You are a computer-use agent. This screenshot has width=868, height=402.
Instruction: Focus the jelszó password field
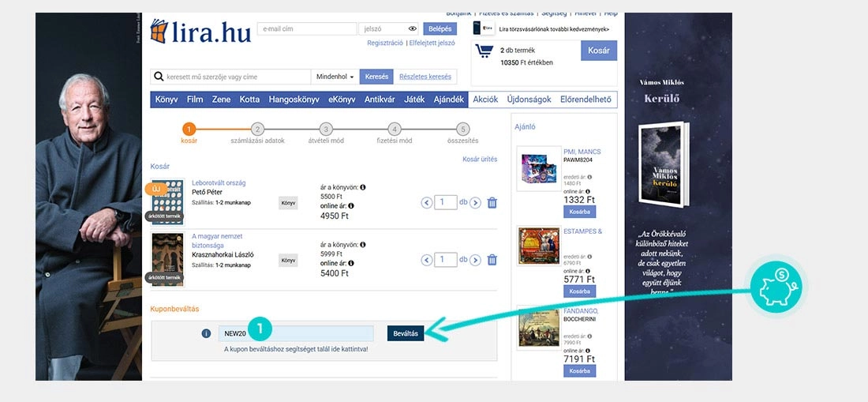click(x=388, y=28)
